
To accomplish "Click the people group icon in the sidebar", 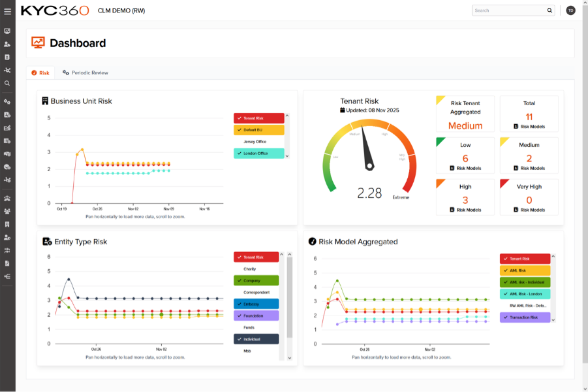I will click(x=7, y=211).
